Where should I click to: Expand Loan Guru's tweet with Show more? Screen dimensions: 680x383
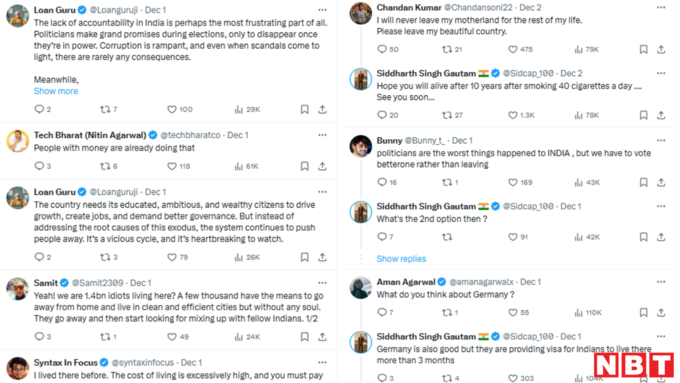pos(56,91)
